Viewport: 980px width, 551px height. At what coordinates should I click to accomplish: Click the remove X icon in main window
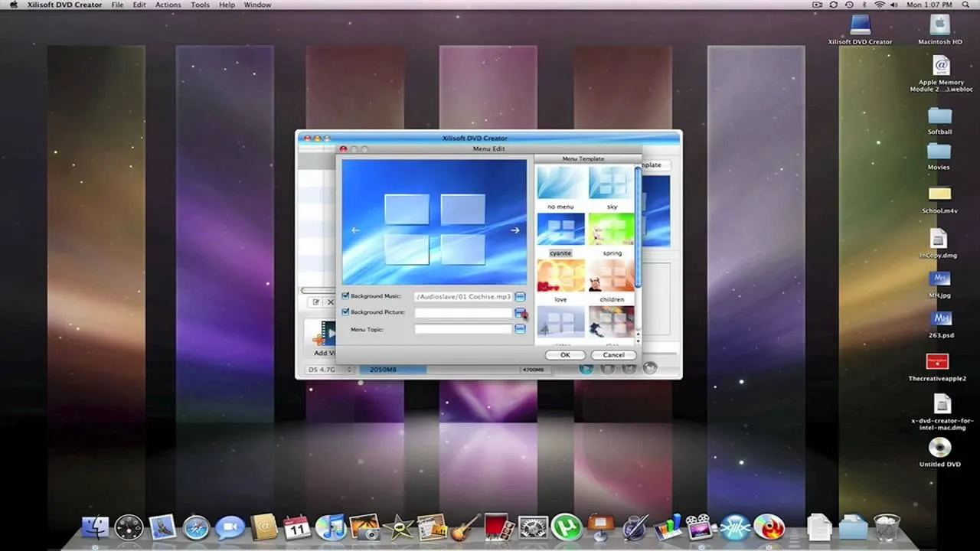coord(331,302)
